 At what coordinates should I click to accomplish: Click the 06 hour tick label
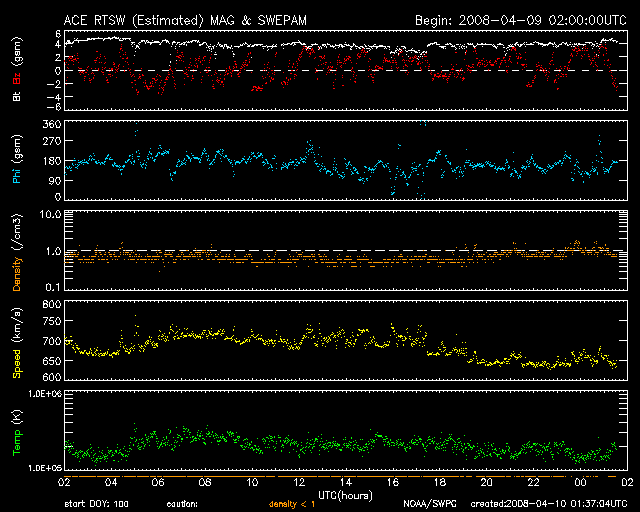point(158,482)
